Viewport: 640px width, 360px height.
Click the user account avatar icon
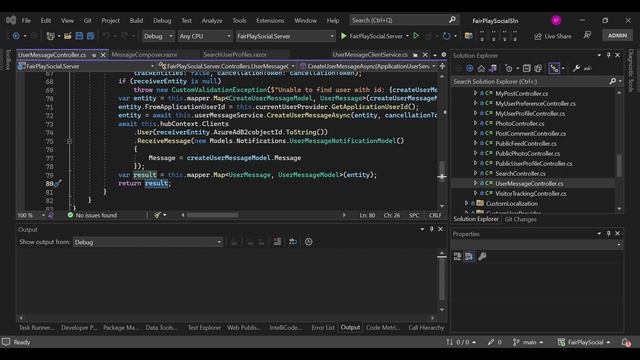(x=556, y=20)
